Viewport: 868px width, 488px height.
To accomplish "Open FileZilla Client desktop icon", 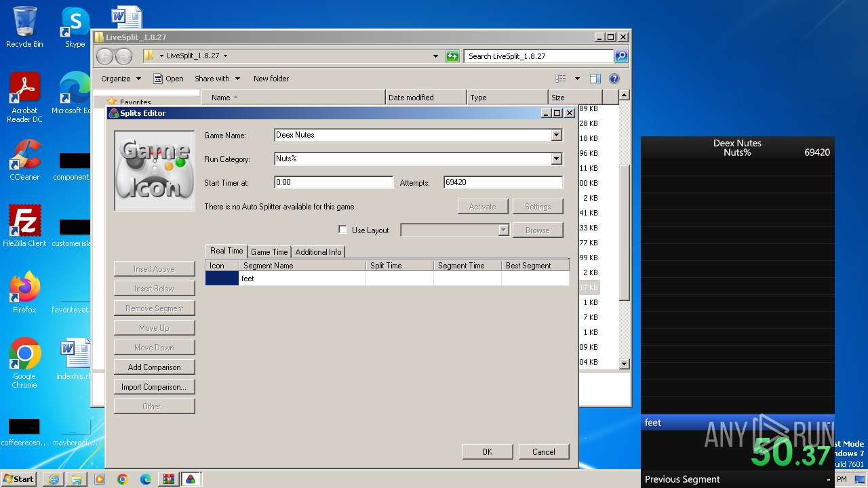I will pyautogui.click(x=24, y=226).
